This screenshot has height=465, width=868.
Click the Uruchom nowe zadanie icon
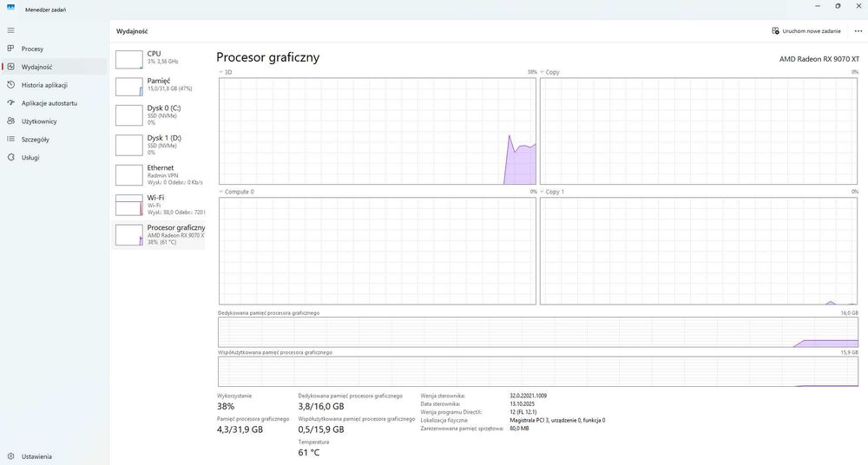point(775,31)
